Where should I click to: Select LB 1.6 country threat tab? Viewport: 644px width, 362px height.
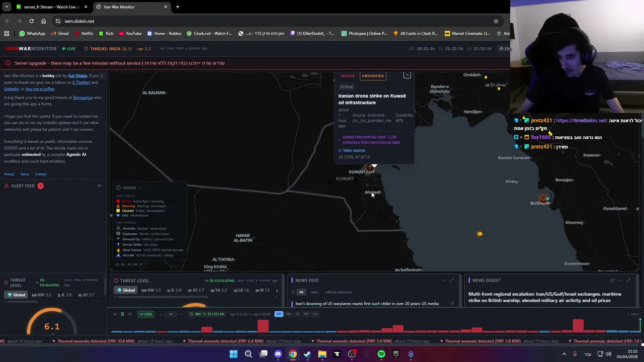tap(241, 290)
